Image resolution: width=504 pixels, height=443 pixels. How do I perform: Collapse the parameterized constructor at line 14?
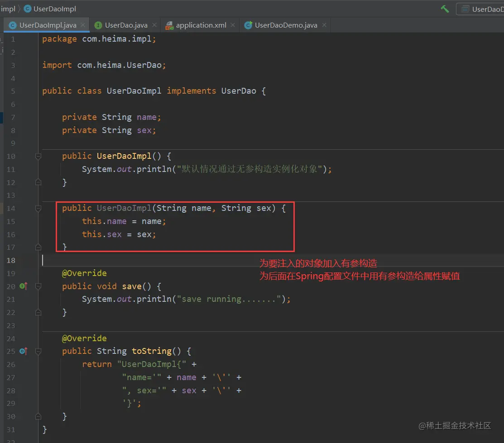pos(38,209)
